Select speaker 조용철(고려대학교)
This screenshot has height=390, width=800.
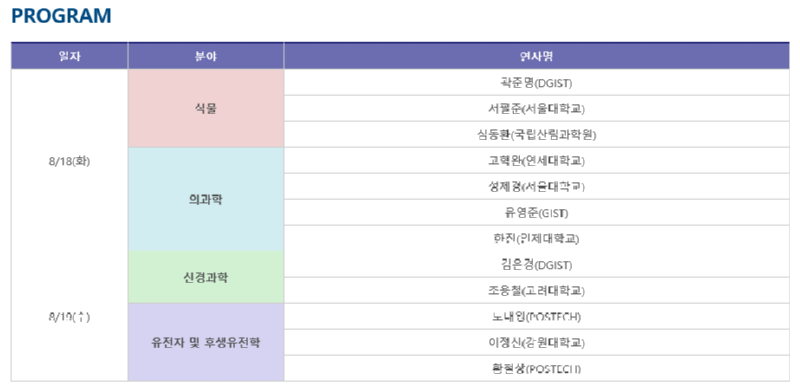pyautogui.click(x=537, y=291)
